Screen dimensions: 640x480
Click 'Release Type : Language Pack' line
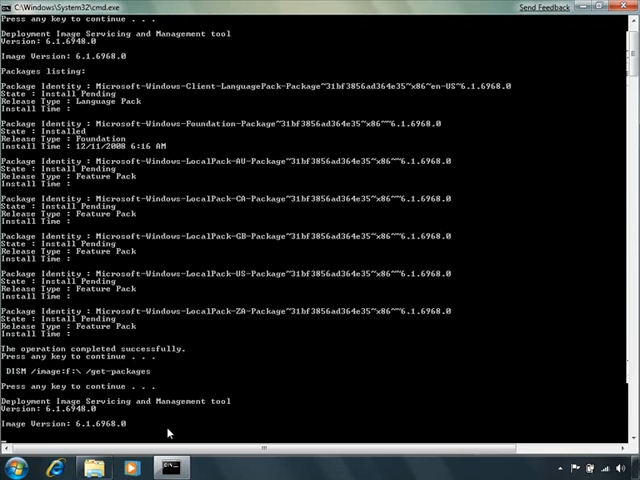click(71, 101)
